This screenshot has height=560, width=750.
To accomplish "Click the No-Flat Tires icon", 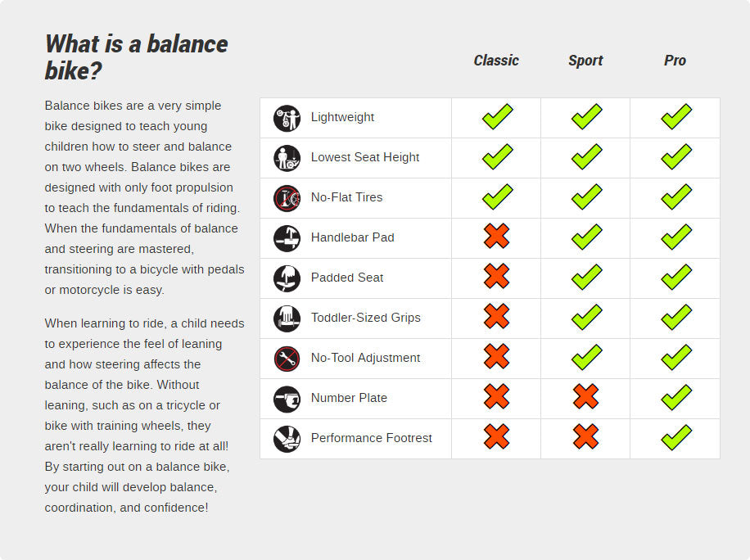I will (x=287, y=198).
